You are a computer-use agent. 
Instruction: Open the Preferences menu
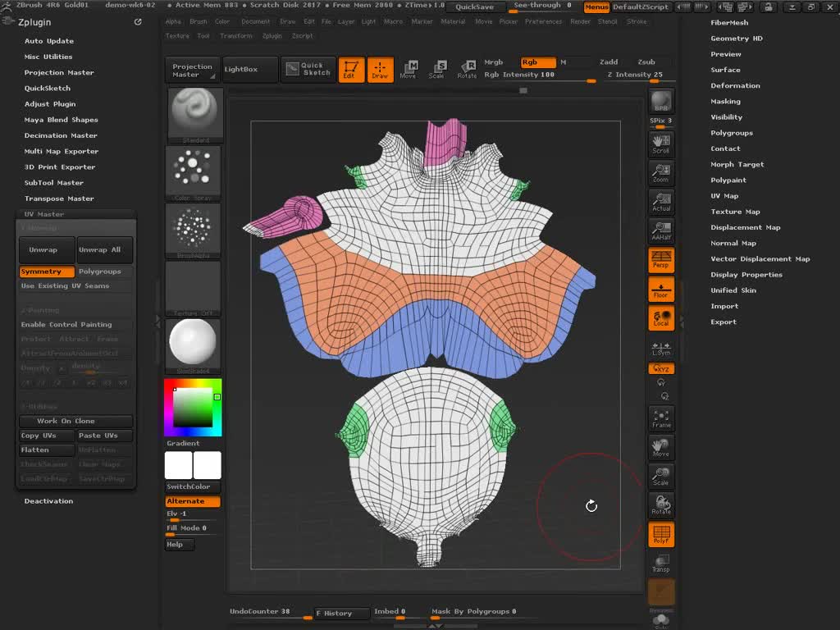pyautogui.click(x=543, y=22)
